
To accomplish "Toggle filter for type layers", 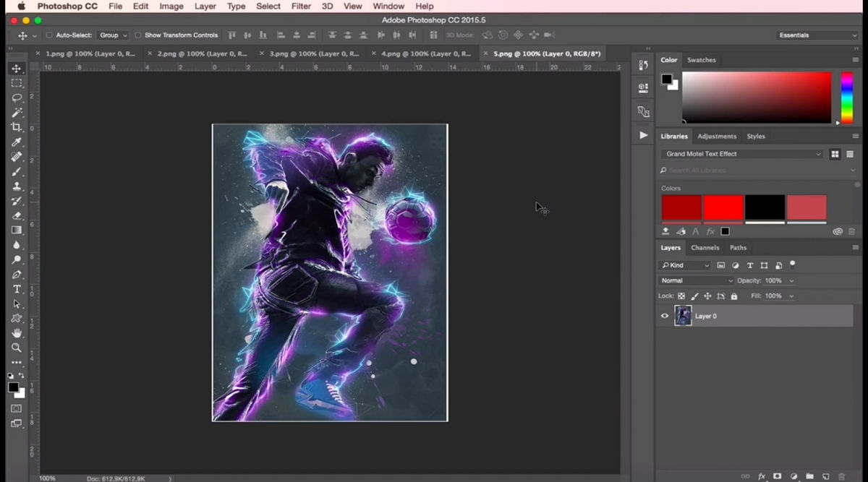I will [x=749, y=265].
